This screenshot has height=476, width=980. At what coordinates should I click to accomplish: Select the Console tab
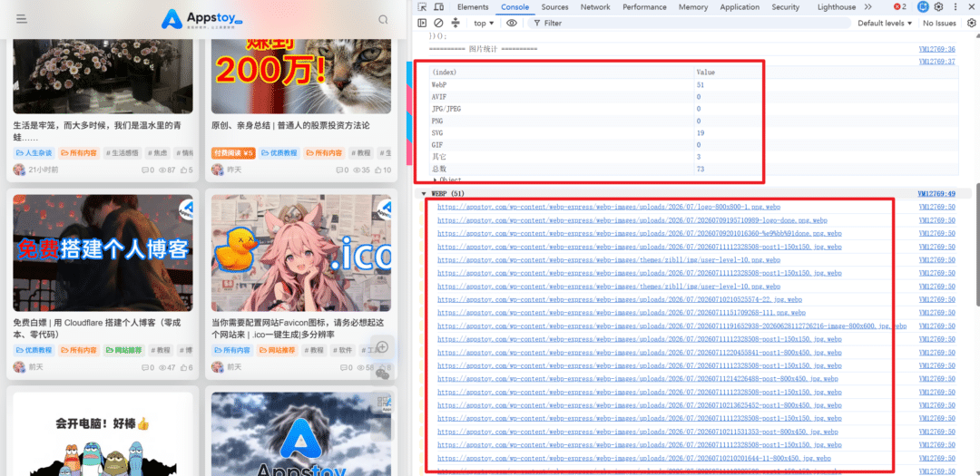click(x=515, y=7)
